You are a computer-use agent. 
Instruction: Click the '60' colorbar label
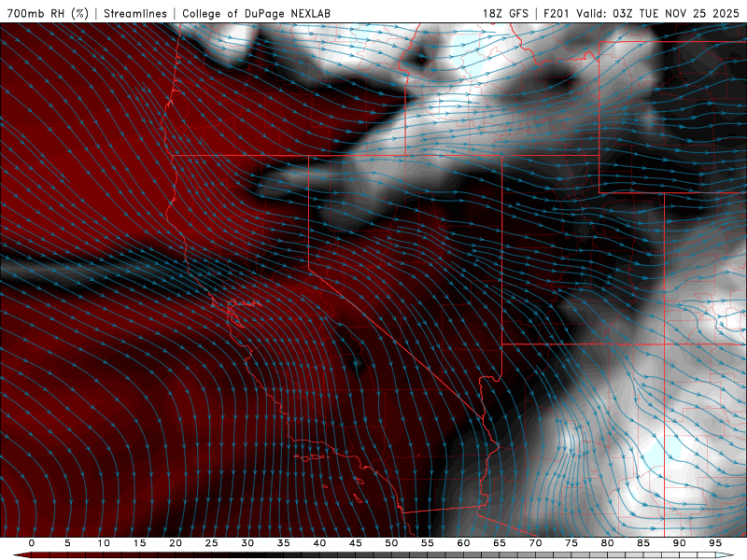(463, 543)
